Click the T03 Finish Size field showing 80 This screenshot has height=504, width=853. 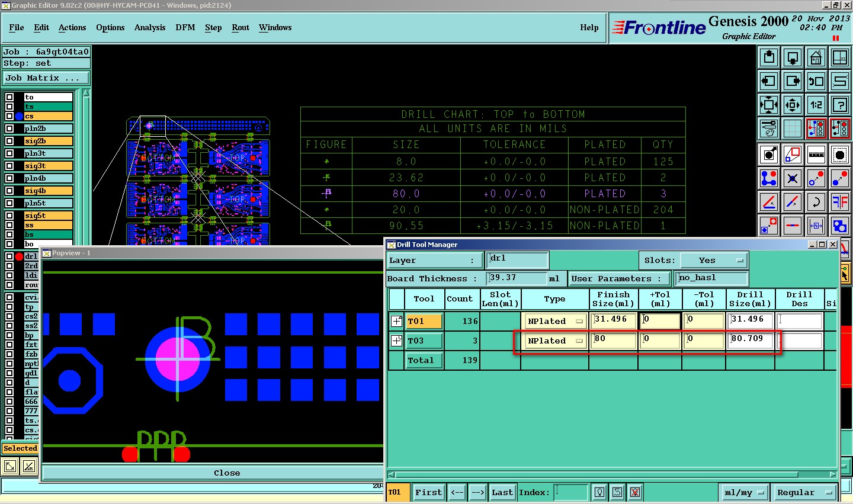click(614, 341)
